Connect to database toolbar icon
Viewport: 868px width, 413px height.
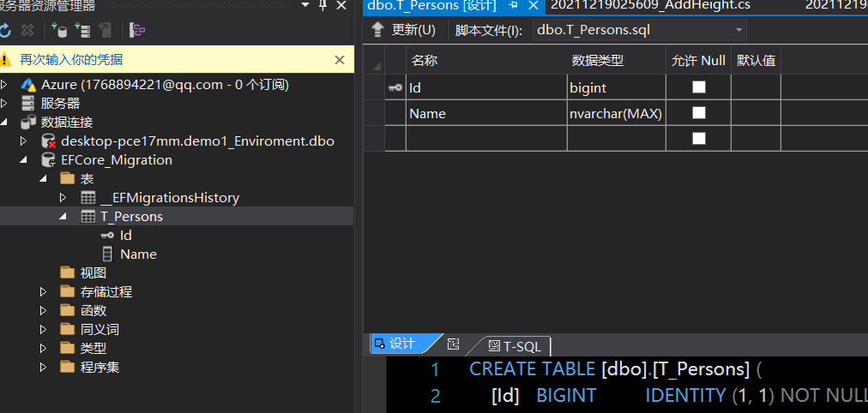tap(58, 30)
